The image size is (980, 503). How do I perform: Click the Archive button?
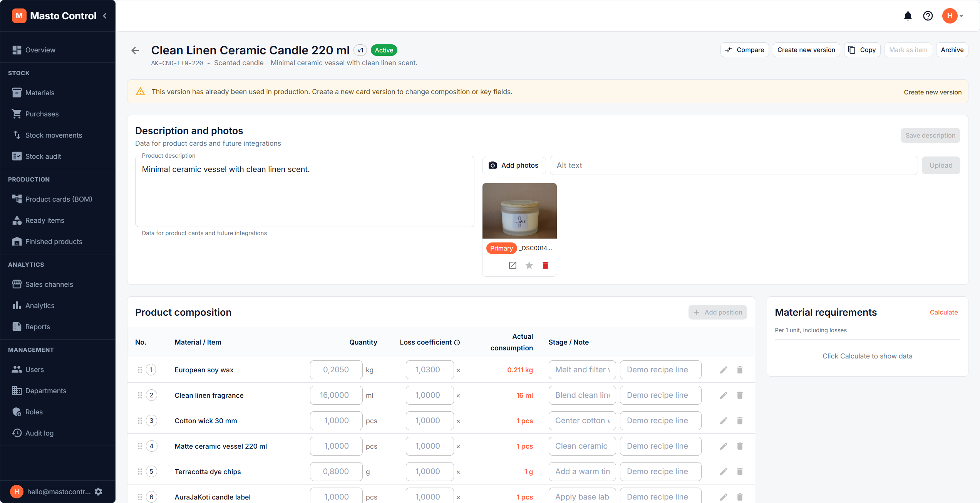coord(952,50)
